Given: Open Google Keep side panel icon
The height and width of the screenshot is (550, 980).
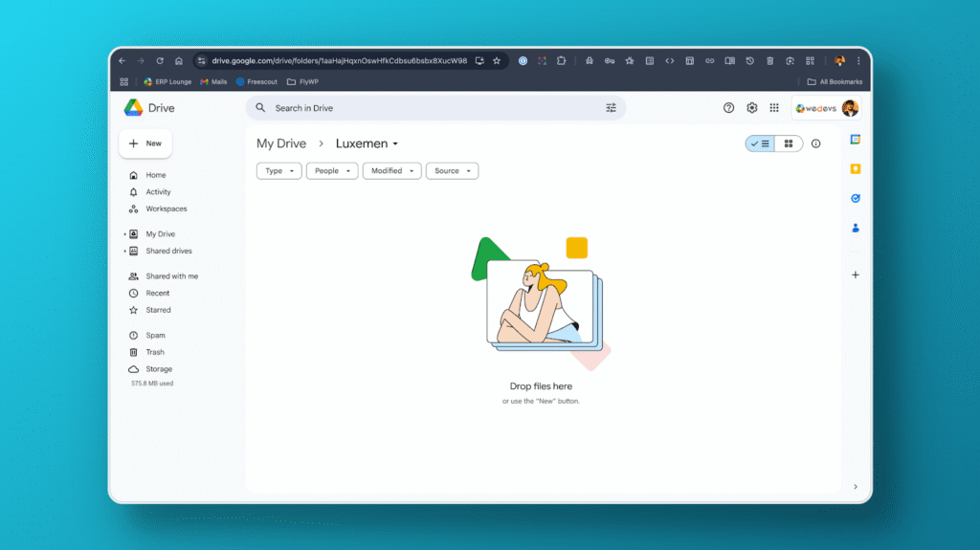Looking at the screenshot, I should [856, 169].
